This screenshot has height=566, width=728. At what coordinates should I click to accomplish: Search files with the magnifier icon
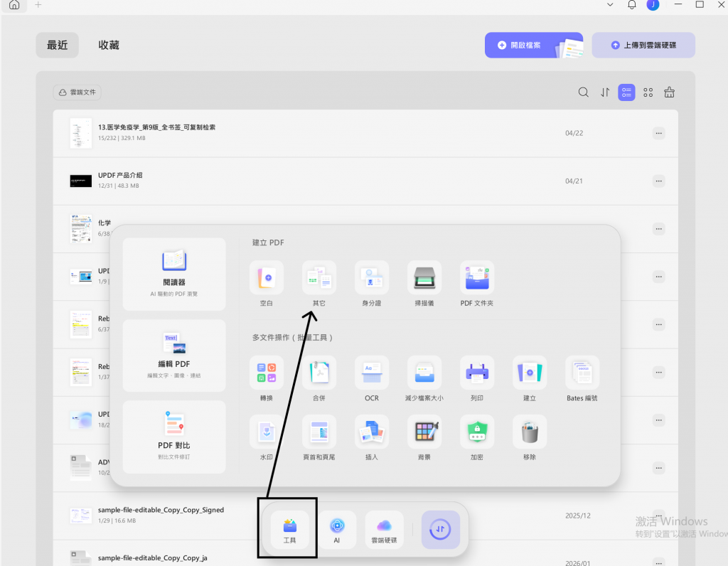tap(584, 92)
